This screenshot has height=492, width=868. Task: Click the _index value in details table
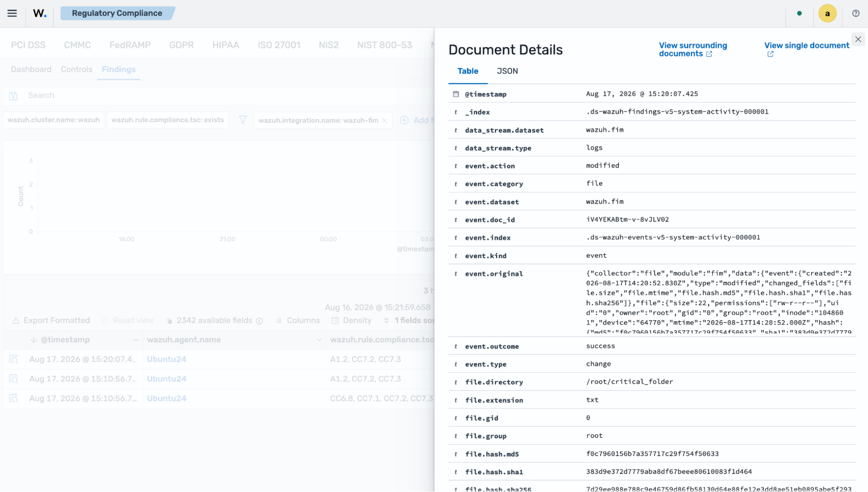(677, 112)
